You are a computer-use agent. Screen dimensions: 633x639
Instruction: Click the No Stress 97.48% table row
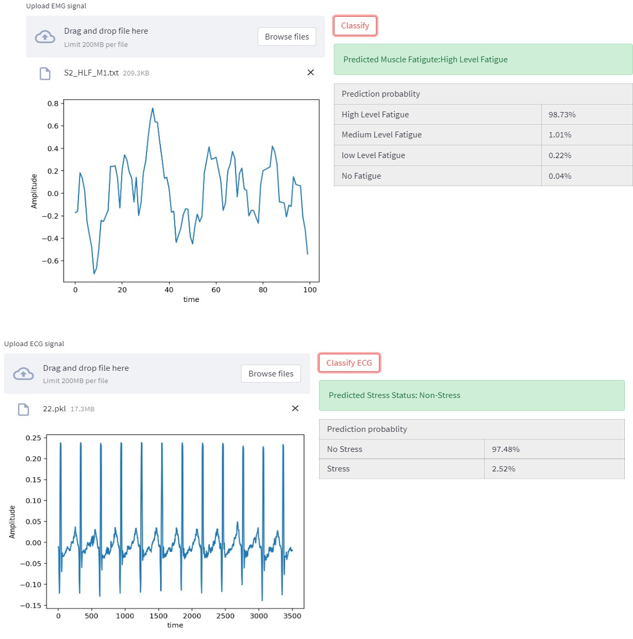(471, 449)
